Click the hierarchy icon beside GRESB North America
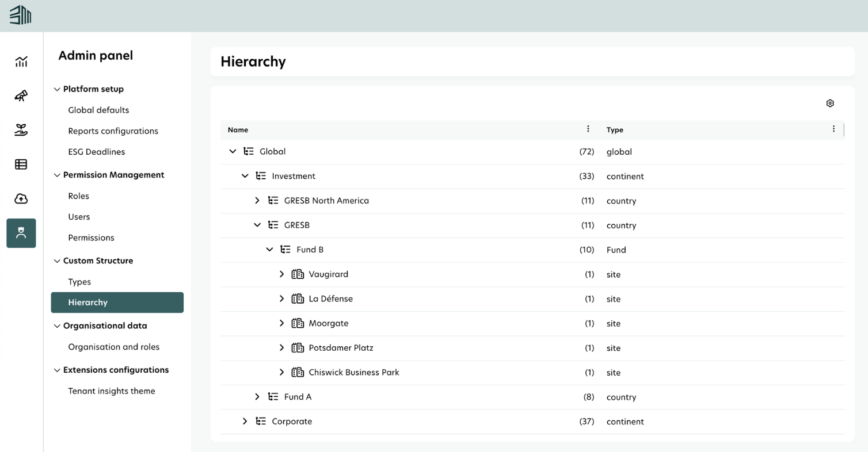868x452 pixels. (x=273, y=201)
